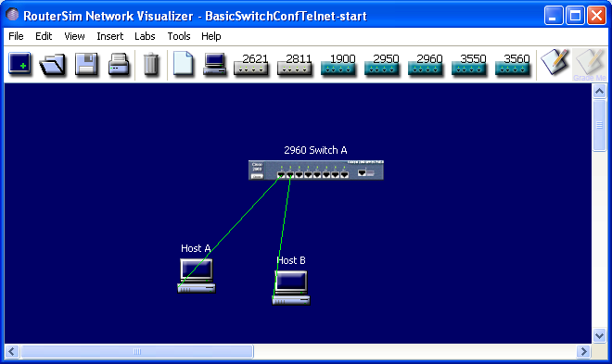Click the vertical scrollbar up arrow
This screenshot has width=612, height=364.
[600, 92]
